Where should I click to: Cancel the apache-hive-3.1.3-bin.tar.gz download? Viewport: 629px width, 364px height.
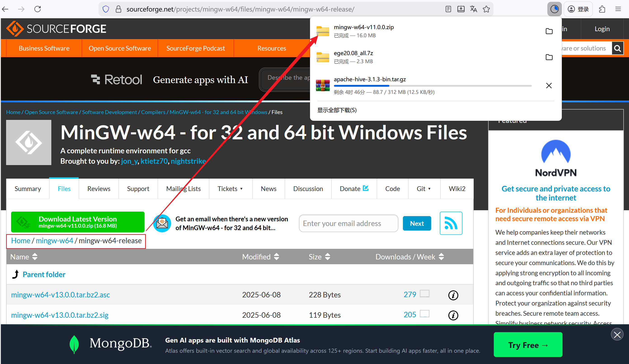pos(549,86)
